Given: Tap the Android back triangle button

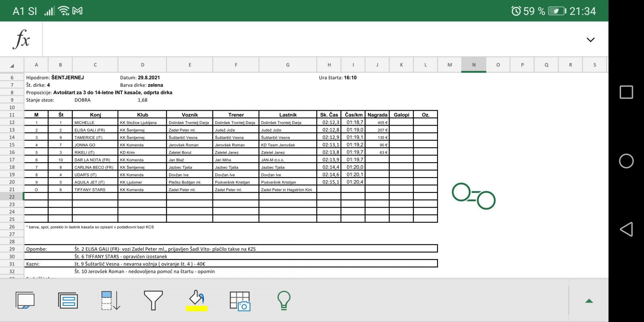Looking at the screenshot, I should point(626,229).
